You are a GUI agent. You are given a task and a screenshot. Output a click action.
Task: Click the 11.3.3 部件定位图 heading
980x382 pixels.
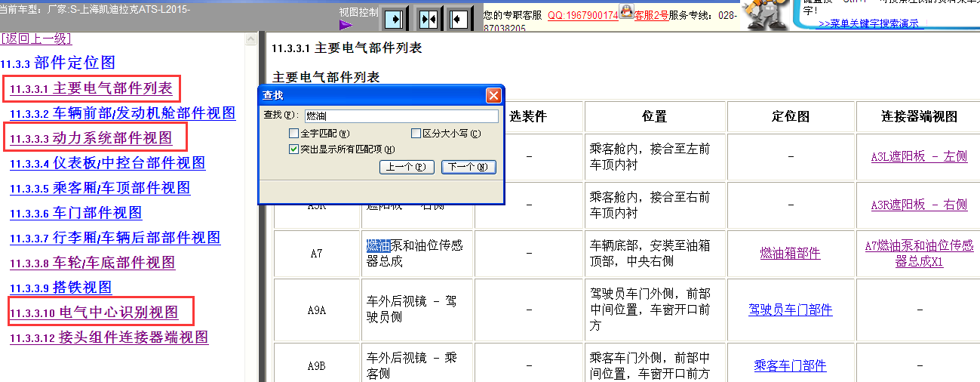58,63
